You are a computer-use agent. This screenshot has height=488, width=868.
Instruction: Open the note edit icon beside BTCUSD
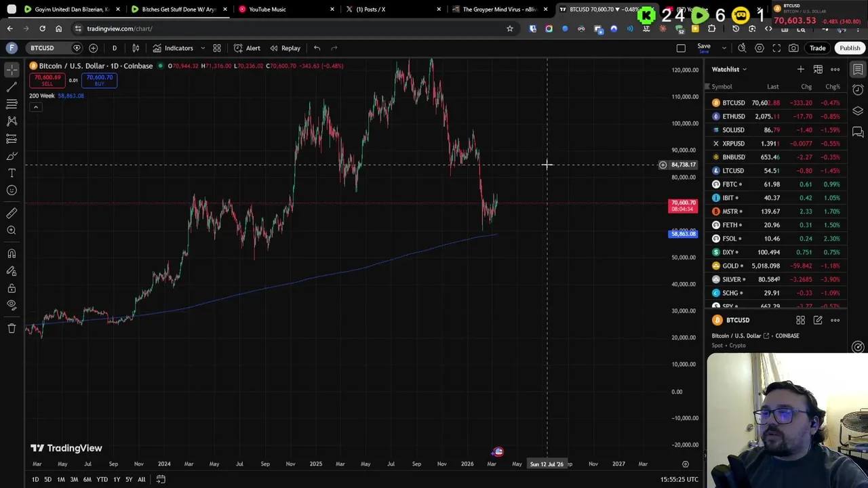click(818, 320)
